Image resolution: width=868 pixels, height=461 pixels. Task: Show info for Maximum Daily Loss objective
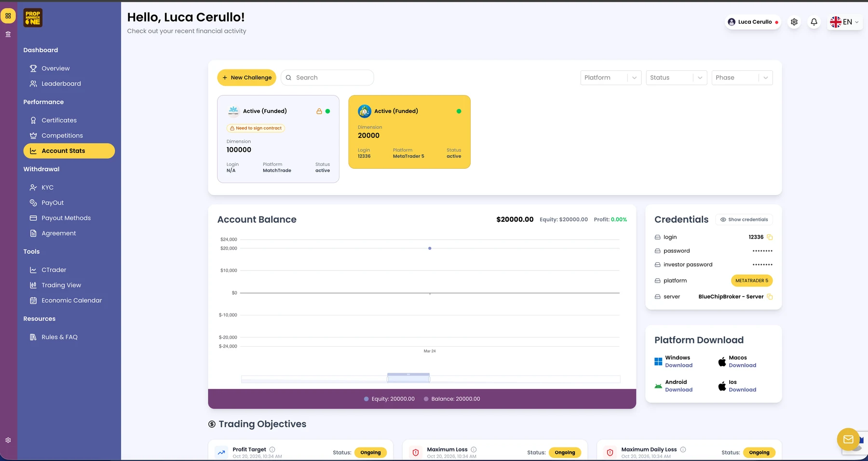(x=683, y=449)
